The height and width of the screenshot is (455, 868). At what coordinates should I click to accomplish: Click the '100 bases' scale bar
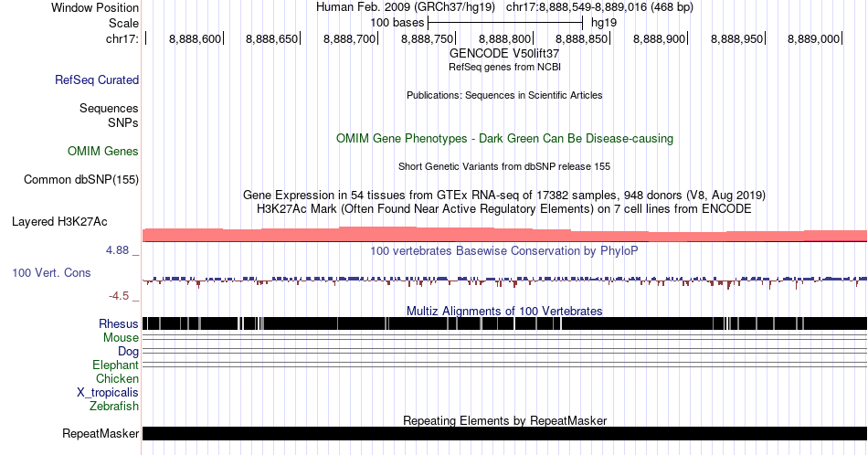point(505,23)
